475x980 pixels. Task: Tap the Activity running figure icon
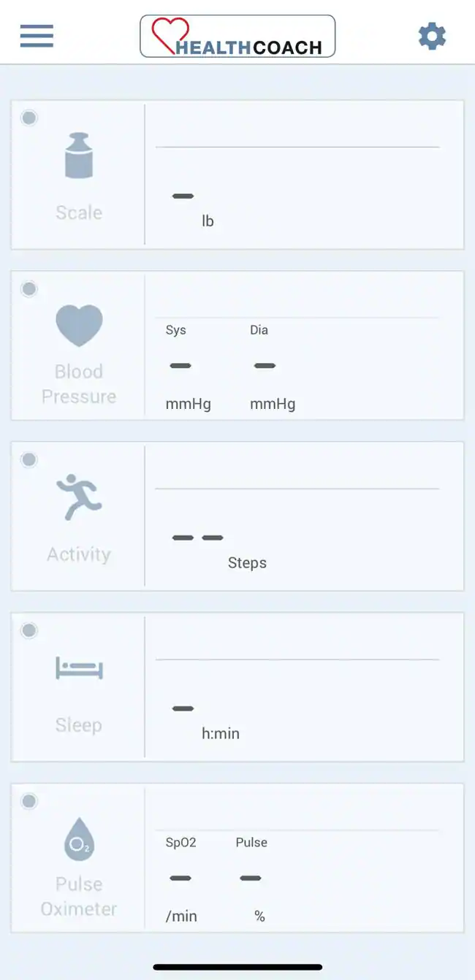79,497
